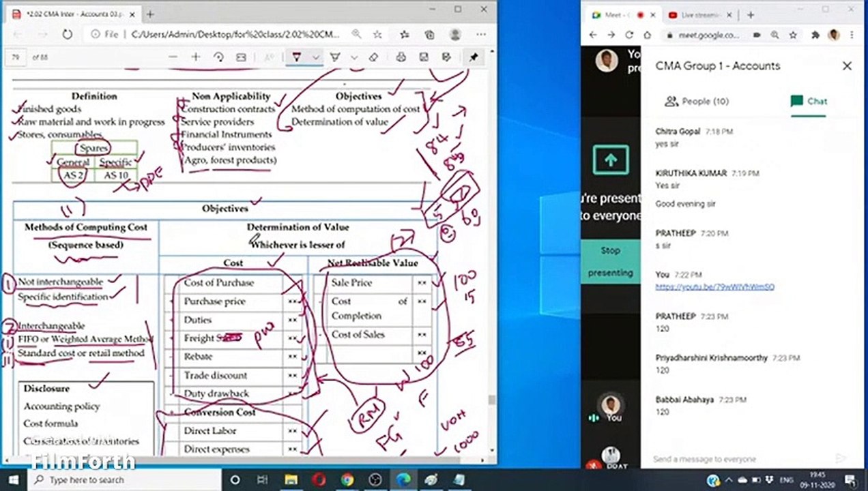Viewport: 868px width, 491px height.
Task: Switch to the People (10) tab
Action: [697, 101]
